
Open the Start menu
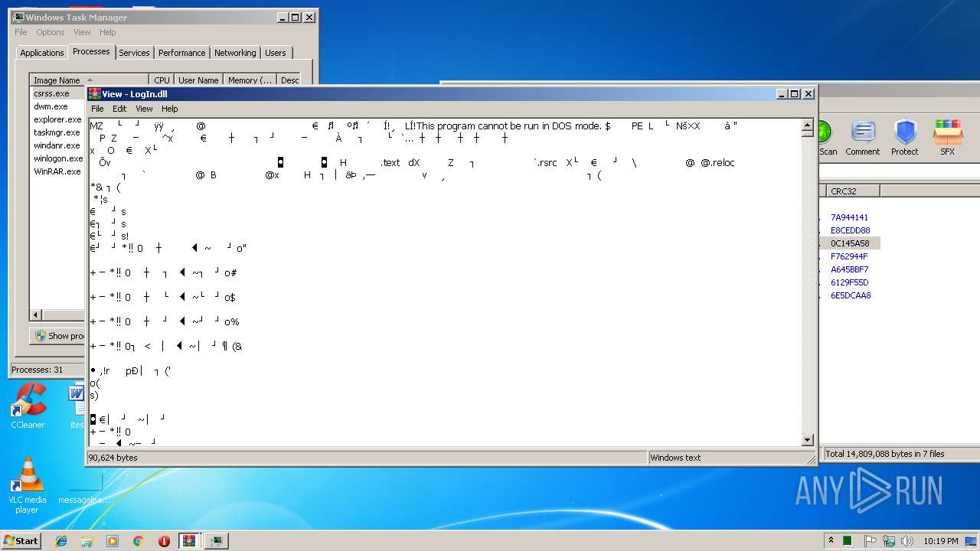21,541
